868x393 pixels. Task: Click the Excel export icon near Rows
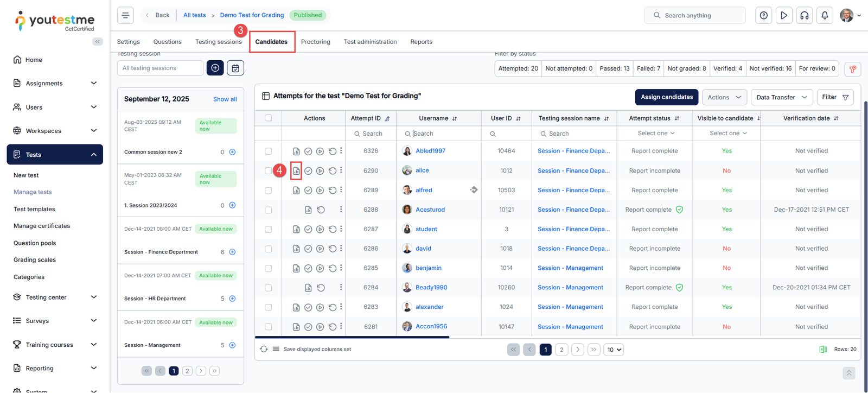pos(823,350)
